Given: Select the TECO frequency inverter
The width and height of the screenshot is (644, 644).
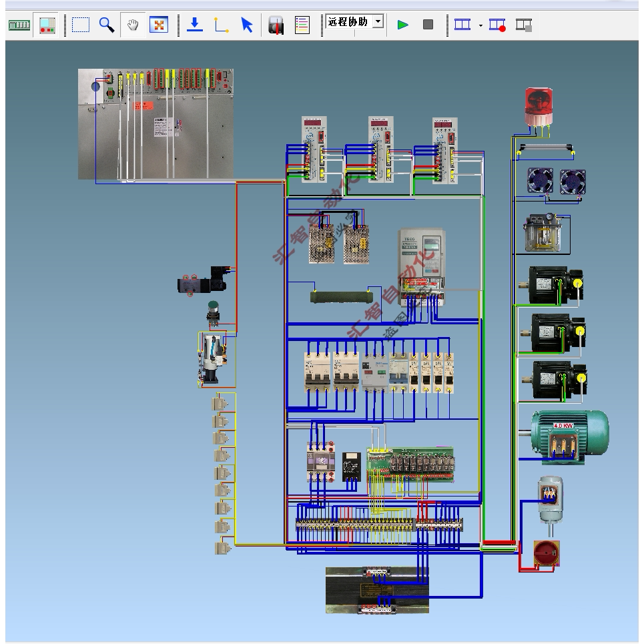Looking at the screenshot, I should point(422,268).
